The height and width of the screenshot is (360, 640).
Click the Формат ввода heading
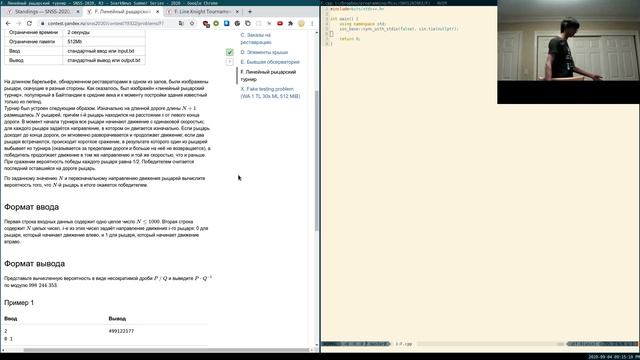pyautogui.click(x=31, y=207)
